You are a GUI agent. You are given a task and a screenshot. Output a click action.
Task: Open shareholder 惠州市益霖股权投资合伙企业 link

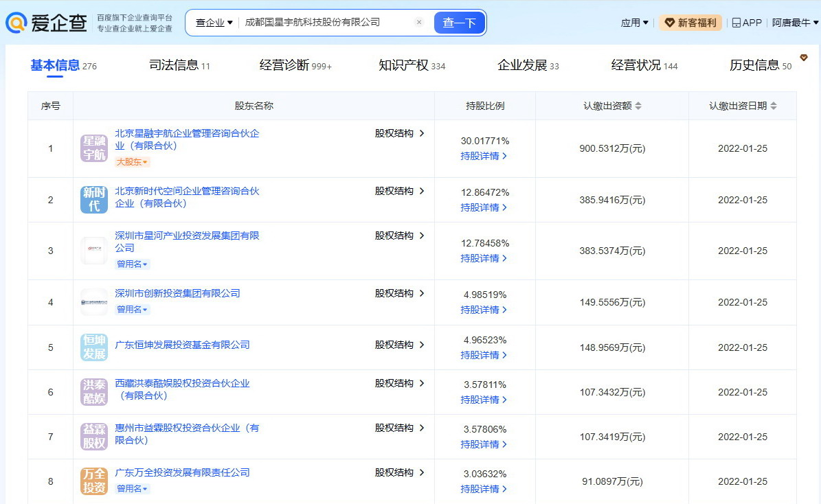coord(187,434)
